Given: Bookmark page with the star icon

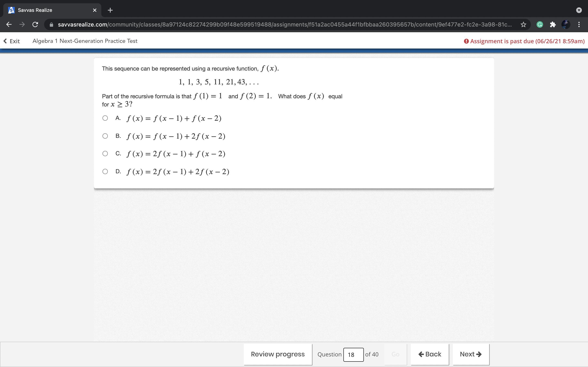Looking at the screenshot, I should tap(523, 24).
